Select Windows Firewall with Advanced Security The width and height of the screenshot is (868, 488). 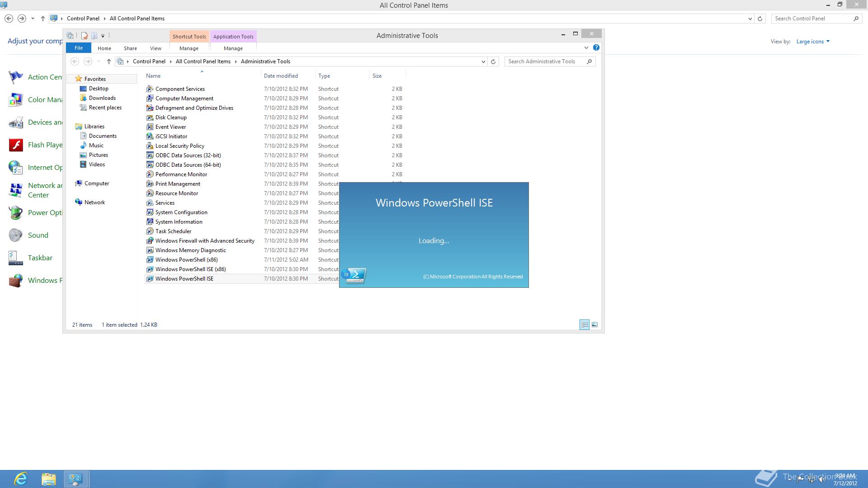click(x=205, y=241)
